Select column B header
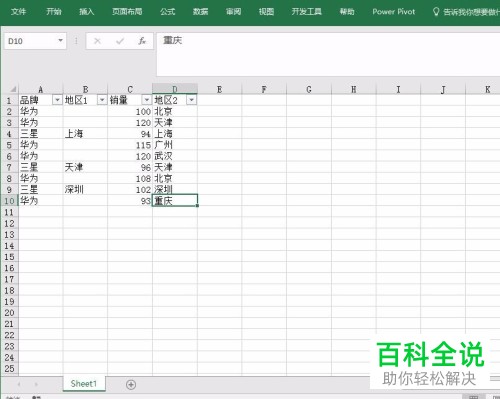Image resolution: width=500 pixels, height=399 pixels. (x=85, y=89)
